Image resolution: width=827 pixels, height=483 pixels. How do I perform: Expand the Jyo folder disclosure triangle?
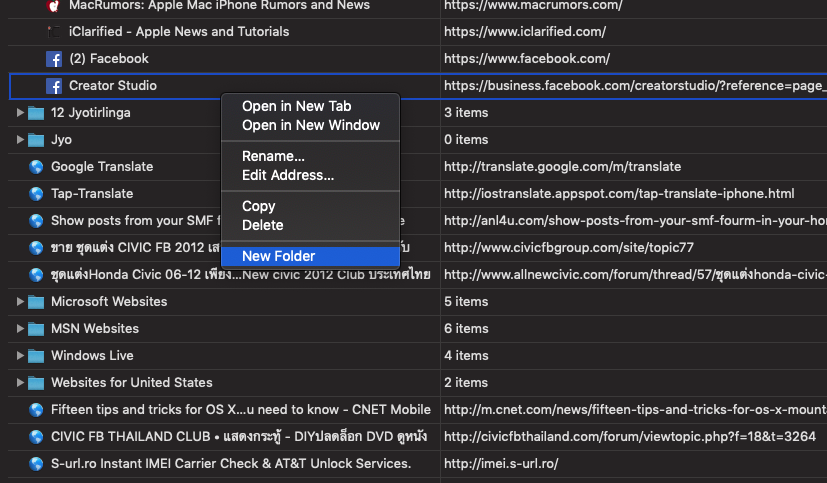click(20, 139)
